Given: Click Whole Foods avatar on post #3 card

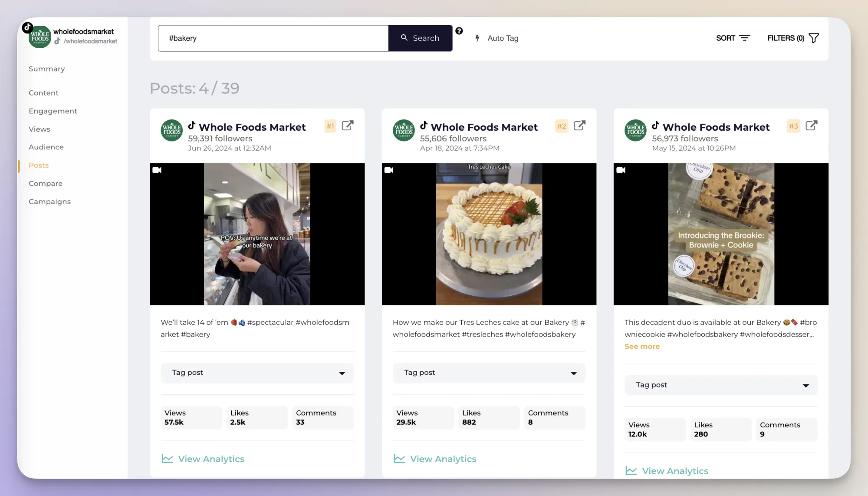Looking at the screenshot, I should pyautogui.click(x=635, y=130).
